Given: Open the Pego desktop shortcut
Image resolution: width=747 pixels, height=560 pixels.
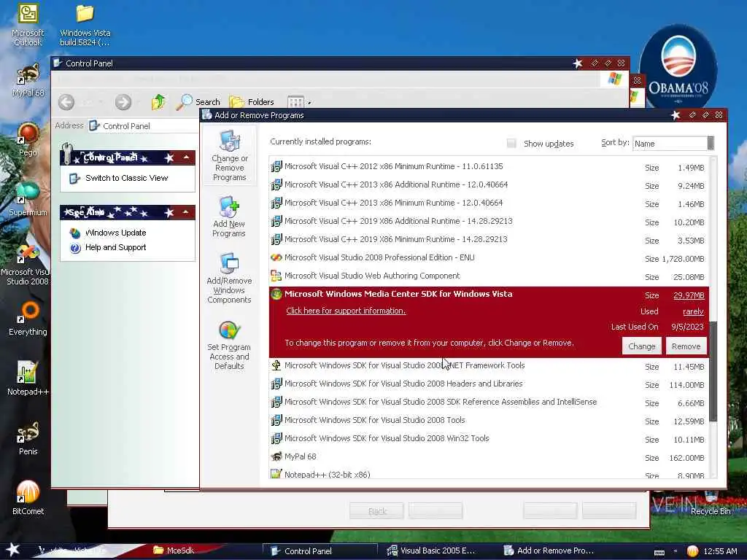Looking at the screenshot, I should 28,139.
